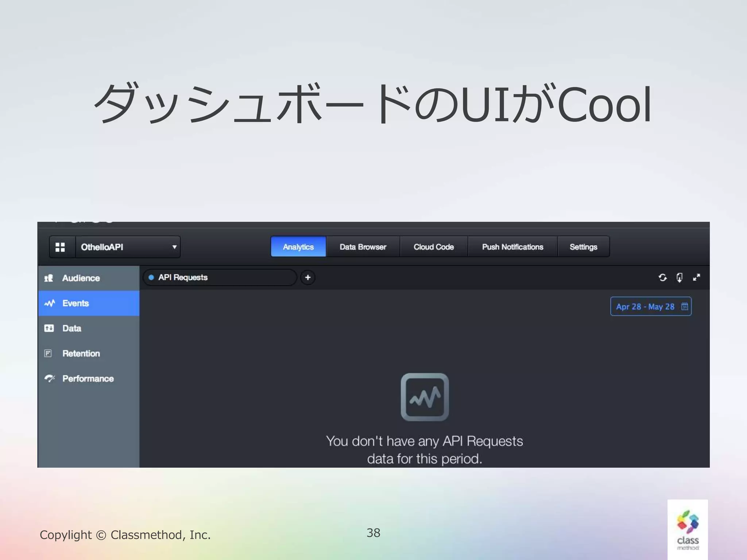
Task: Open Audience in the sidebar
Action: 89,278
